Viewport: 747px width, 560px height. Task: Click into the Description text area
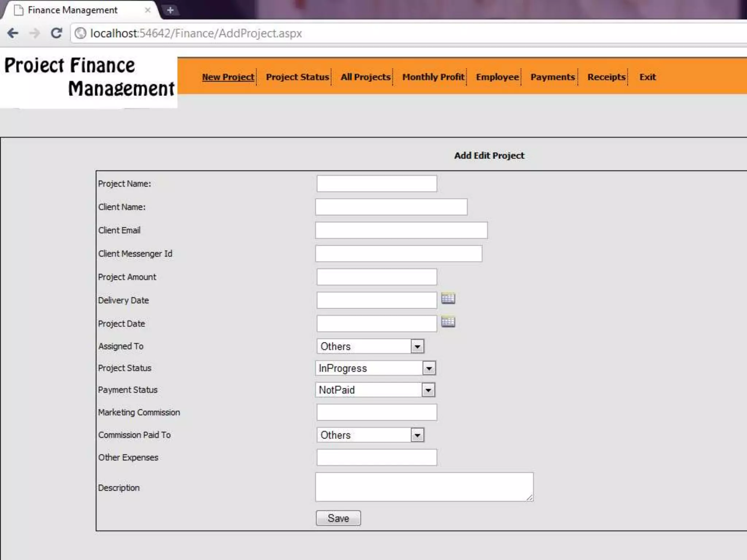424,487
